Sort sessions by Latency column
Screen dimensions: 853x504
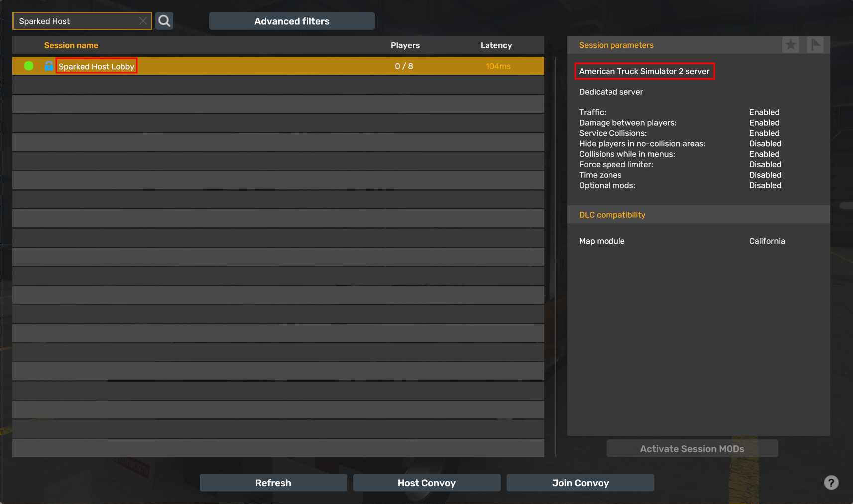496,45
